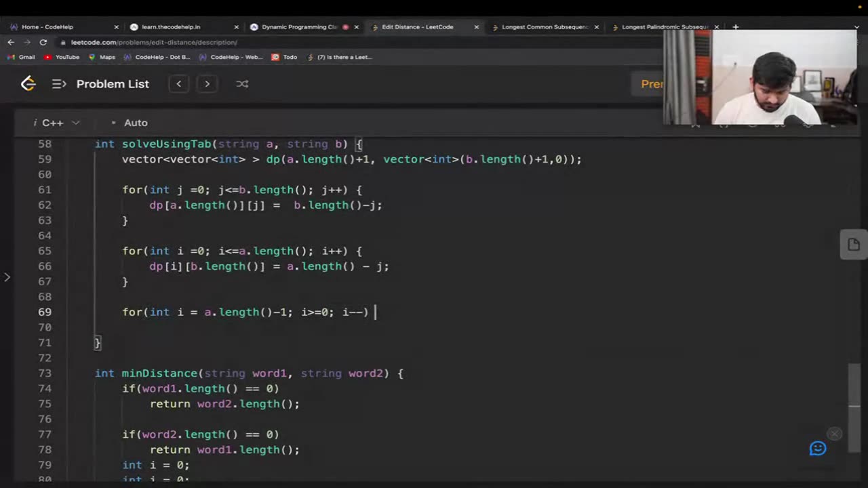Go to the previous problem arrow
This screenshot has height=488, width=868.
point(179,84)
